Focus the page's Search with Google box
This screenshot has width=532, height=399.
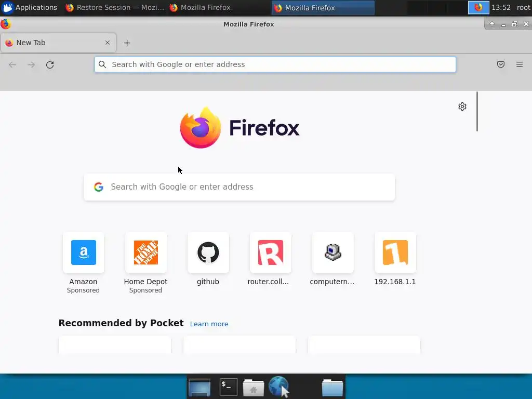point(240,187)
